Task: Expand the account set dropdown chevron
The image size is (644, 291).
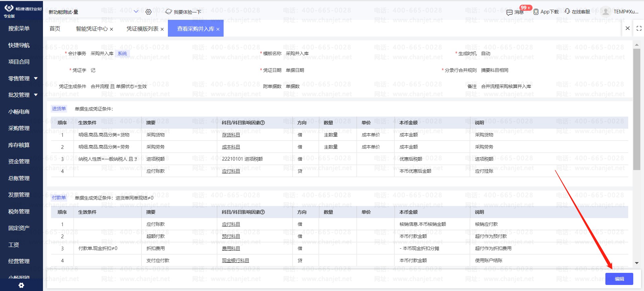Action: [x=136, y=12]
